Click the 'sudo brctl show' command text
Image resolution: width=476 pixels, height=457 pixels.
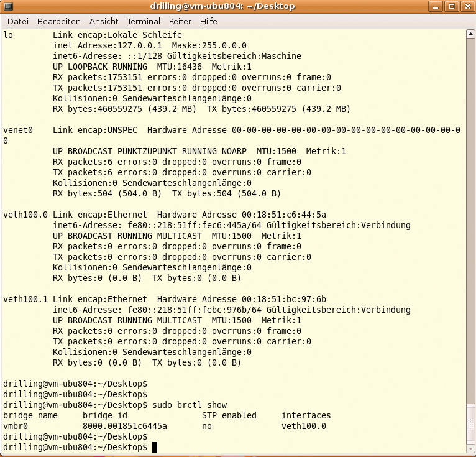(190, 405)
